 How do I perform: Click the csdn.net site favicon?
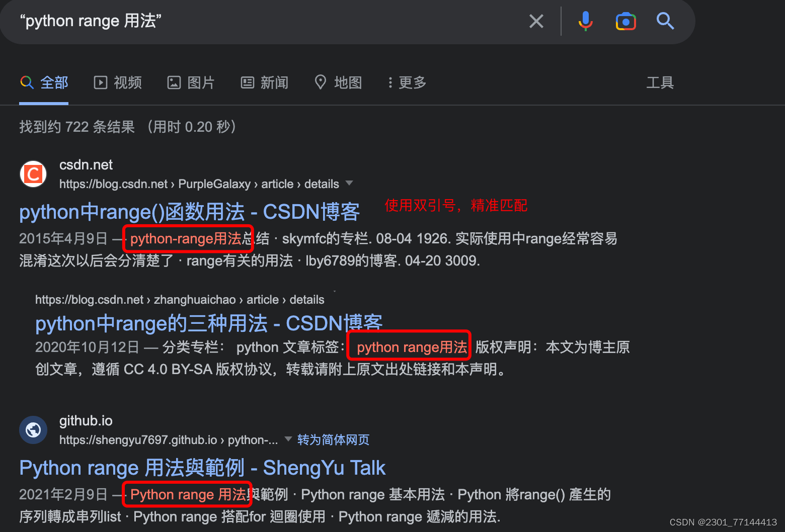[33, 174]
